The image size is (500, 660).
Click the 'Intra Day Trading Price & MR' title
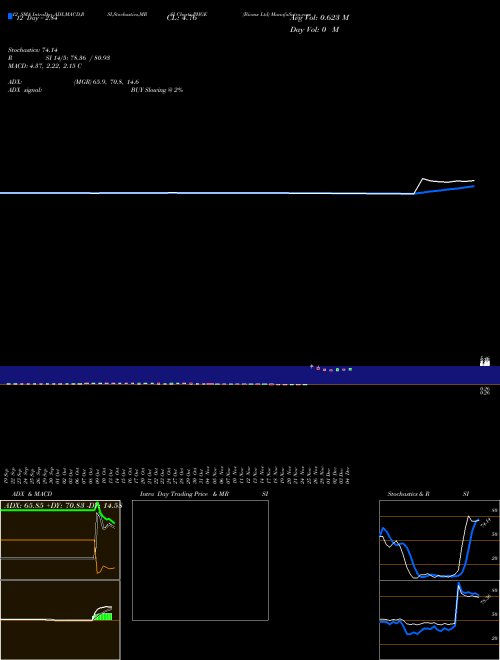point(184,494)
